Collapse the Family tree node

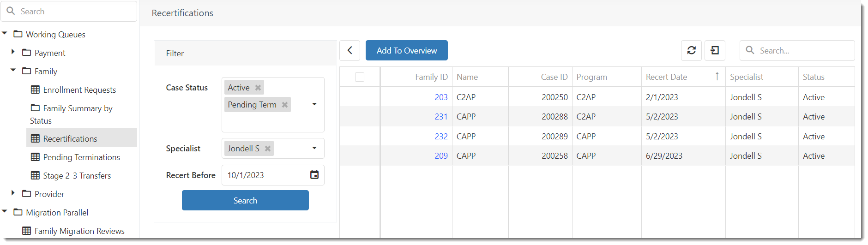click(x=13, y=70)
